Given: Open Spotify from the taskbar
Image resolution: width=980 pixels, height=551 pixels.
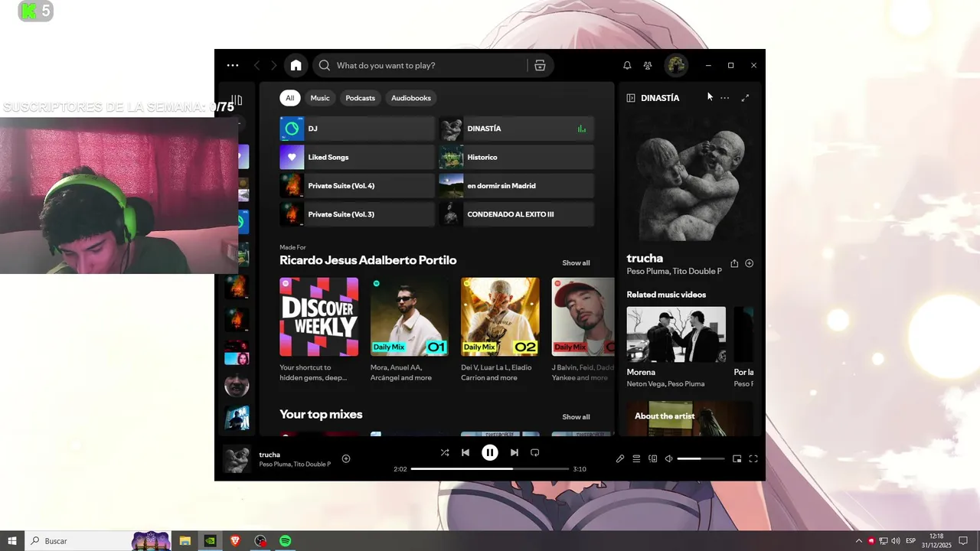Looking at the screenshot, I should [x=286, y=541].
